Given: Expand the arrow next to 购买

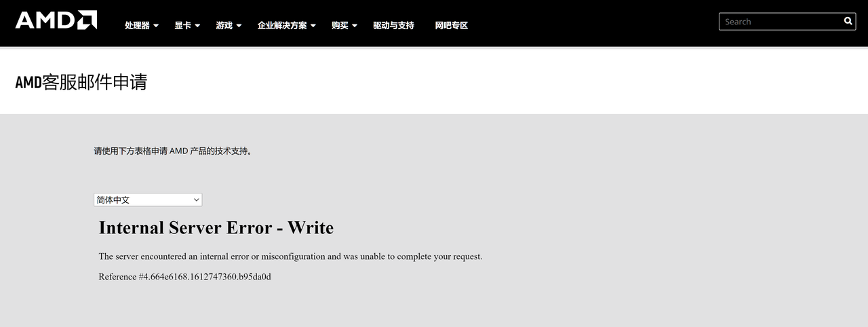Looking at the screenshot, I should click(x=355, y=26).
